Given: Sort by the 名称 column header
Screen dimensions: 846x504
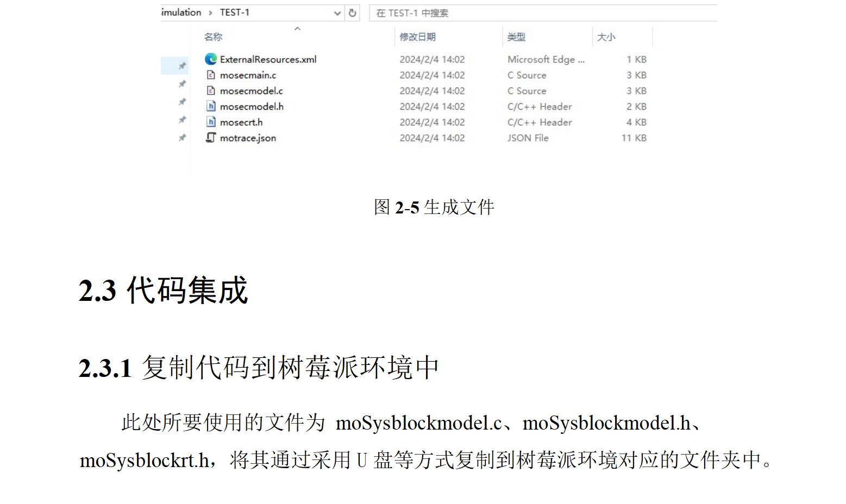Looking at the screenshot, I should coord(213,37).
